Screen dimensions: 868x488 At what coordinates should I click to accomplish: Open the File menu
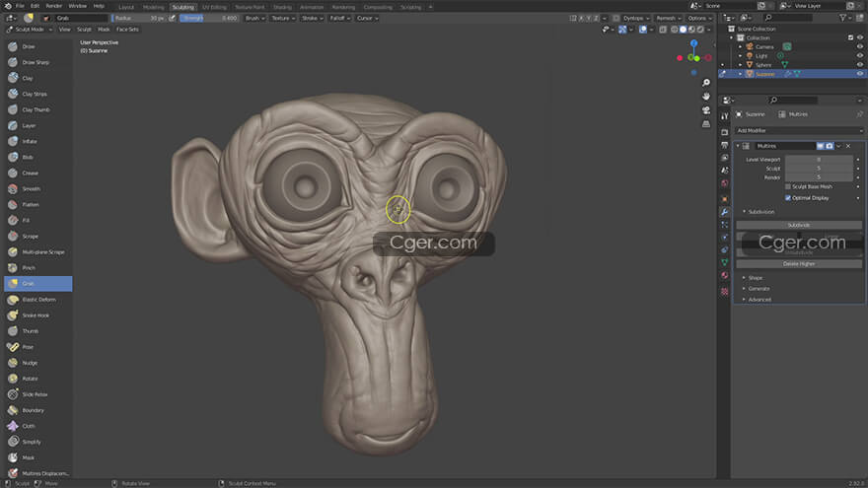pyautogui.click(x=20, y=6)
